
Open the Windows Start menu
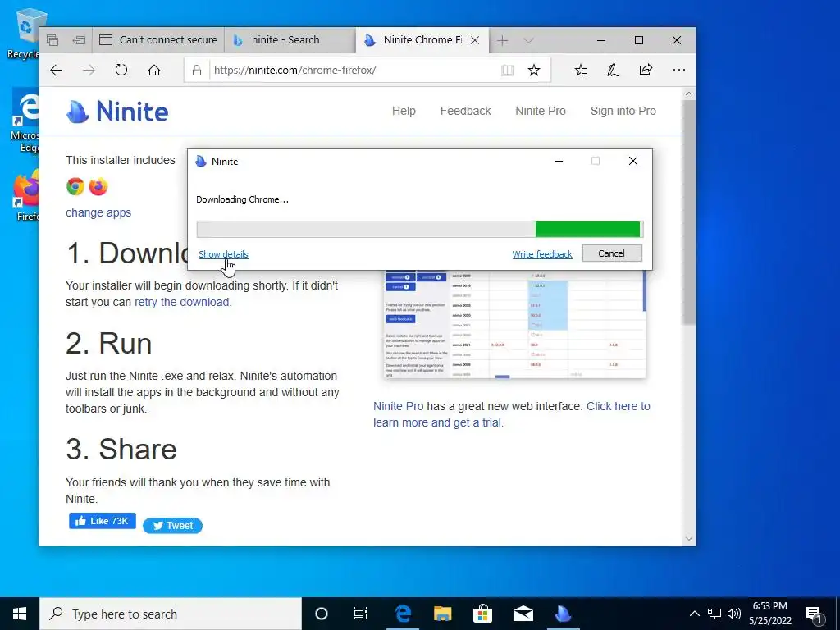pyautogui.click(x=20, y=614)
